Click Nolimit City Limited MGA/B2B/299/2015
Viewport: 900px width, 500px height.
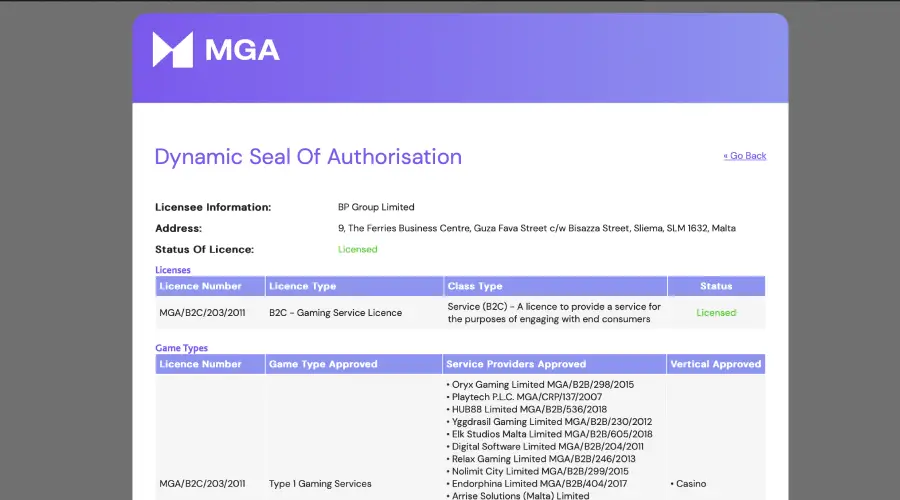point(537,471)
